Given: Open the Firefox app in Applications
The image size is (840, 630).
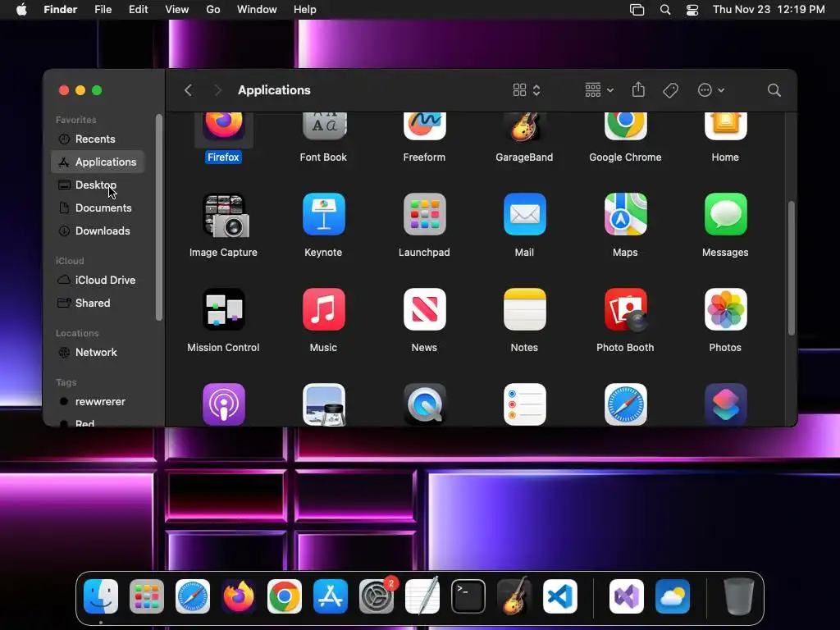Looking at the screenshot, I should 223,126.
